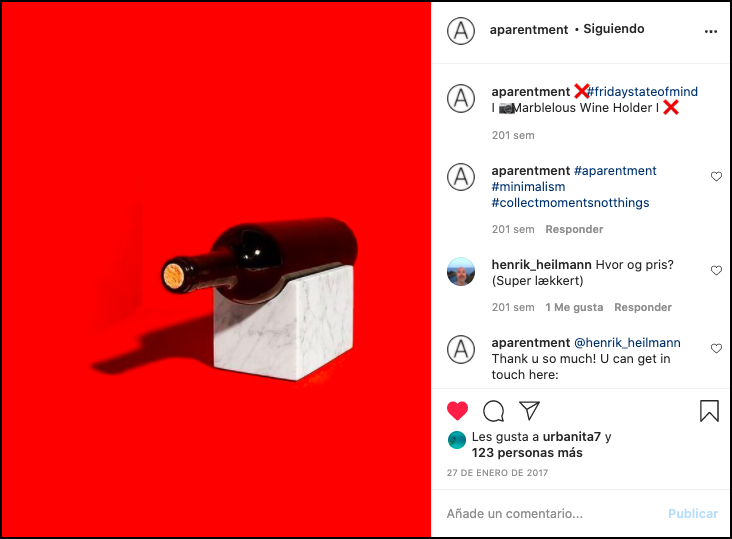Click the speech bubble comment icon

coord(493,411)
